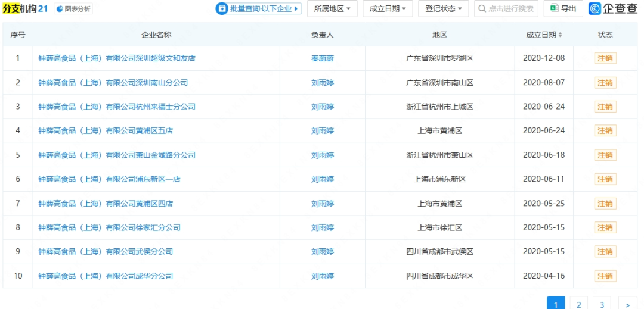Click the 企查查 logo
The image size is (644, 309).
(x=612, y=8)
